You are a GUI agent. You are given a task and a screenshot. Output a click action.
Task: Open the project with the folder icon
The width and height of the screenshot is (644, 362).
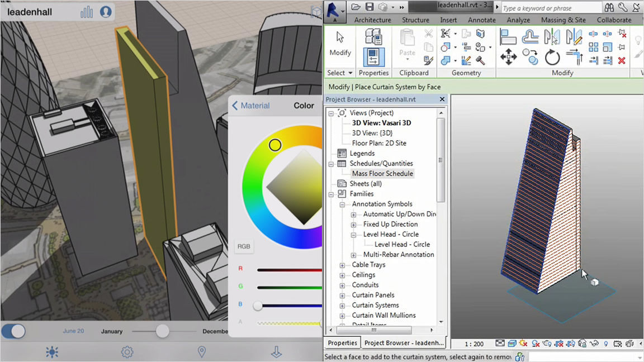click(x=357, y=7)
